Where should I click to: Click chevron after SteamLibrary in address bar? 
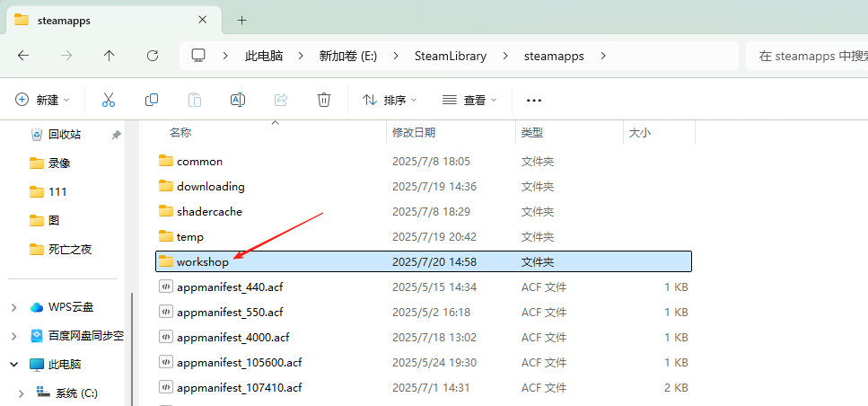(505, 56)
